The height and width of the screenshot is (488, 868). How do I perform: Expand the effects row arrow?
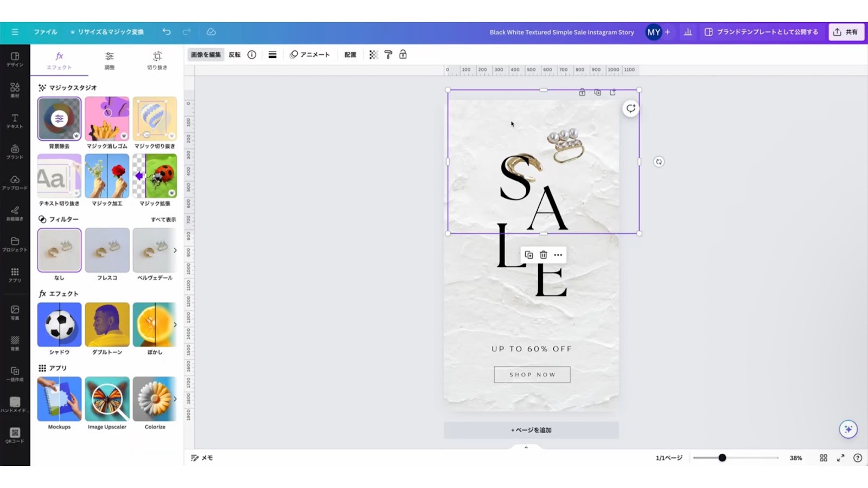coord(175,324)
